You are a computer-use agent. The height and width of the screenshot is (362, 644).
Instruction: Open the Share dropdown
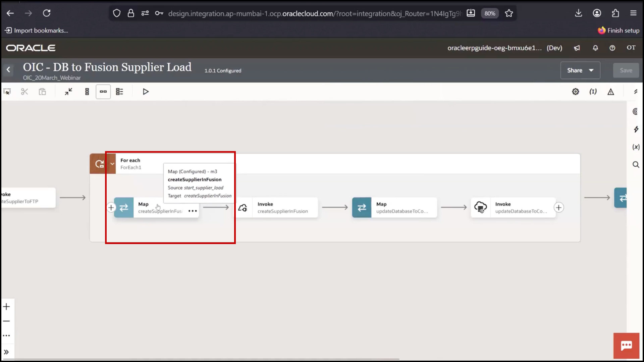580,70
